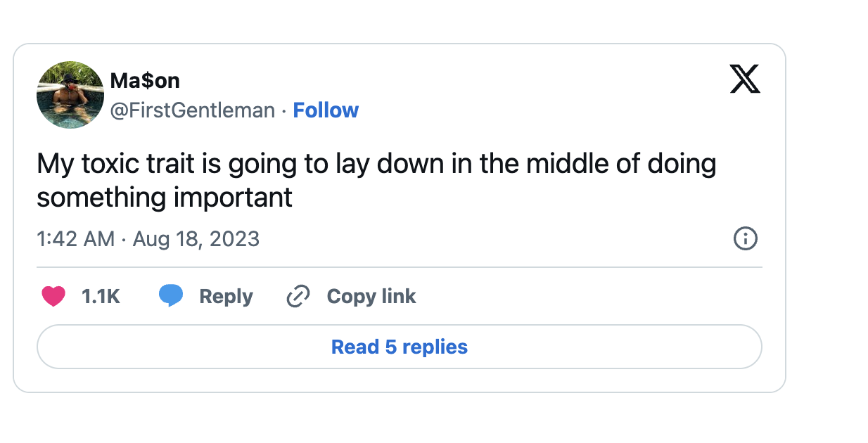
Task: Open Ma$on's pool photo thumbnail
Action: point(70,94)
